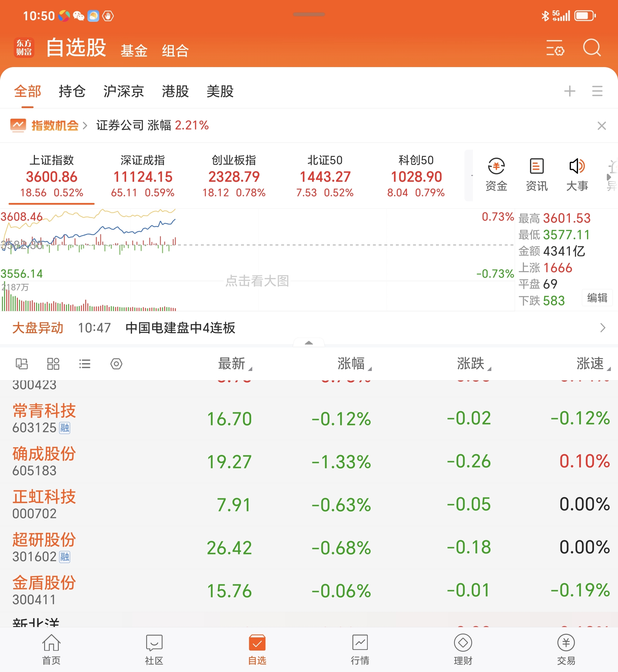Tap 金额 4341亿 value
Viewport: 618px width, 672px height.
point(552,251)
